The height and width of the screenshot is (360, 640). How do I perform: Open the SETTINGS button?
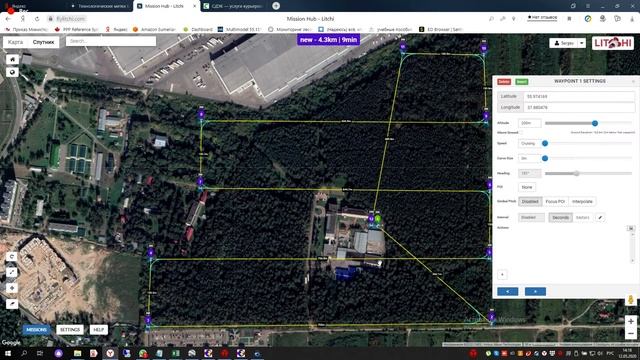pos(70,330)
